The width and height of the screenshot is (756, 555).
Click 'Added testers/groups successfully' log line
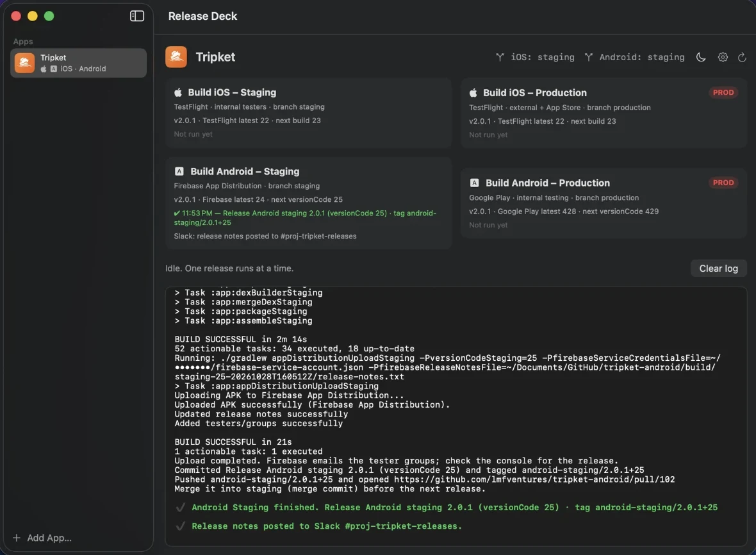[x=259, y=424]
